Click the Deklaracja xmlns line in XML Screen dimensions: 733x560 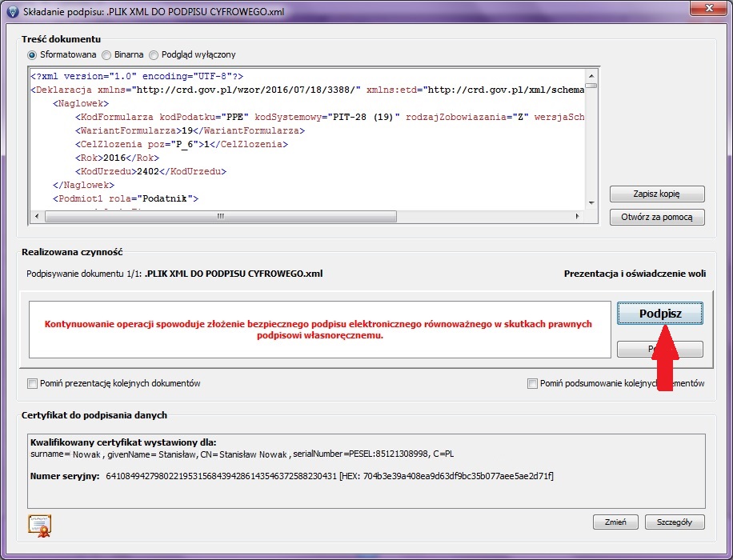[307, 90]
